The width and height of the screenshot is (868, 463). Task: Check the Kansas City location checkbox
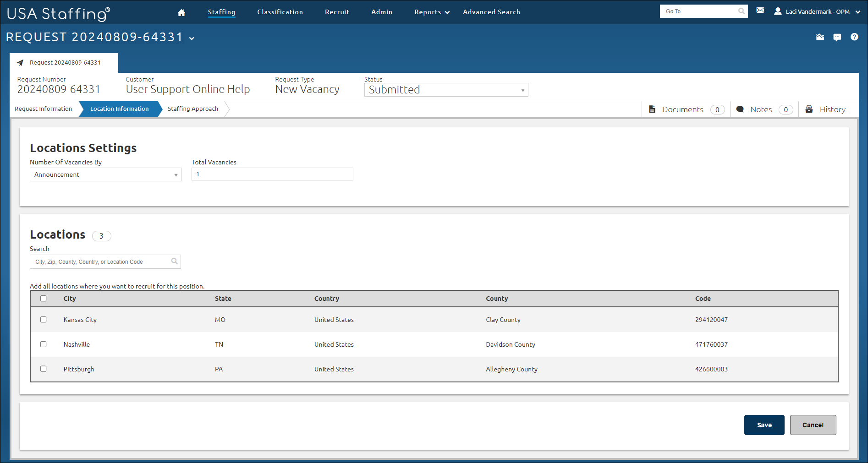point(44,320)
